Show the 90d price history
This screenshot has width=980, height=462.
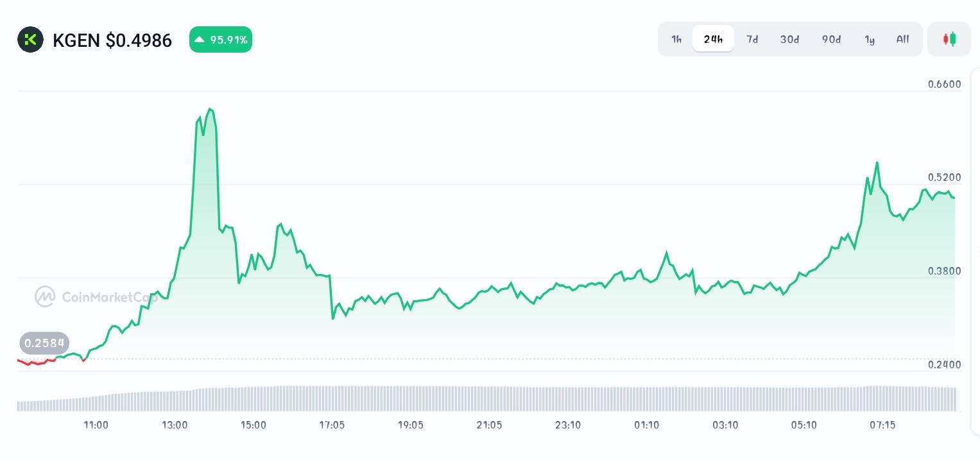(x=831, y=39)
